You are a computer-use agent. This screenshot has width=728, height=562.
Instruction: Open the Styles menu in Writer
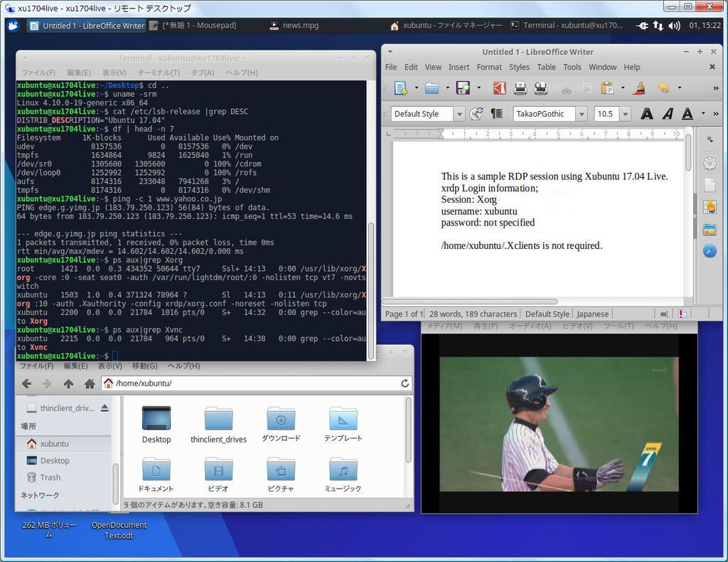(x=519, y=68)
